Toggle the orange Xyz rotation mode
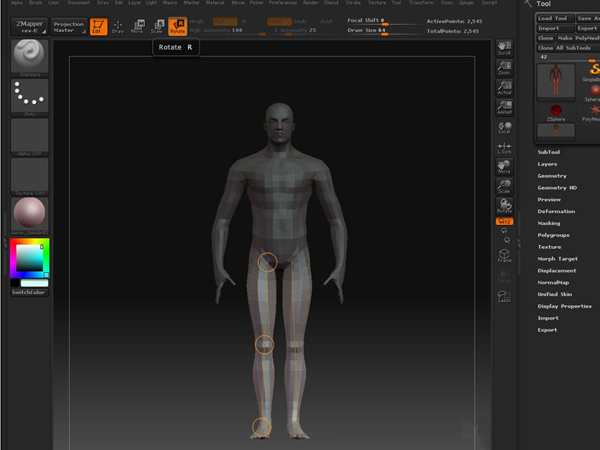Image resolution: width=600 pixels, height=450 pixels. point(504,221)
